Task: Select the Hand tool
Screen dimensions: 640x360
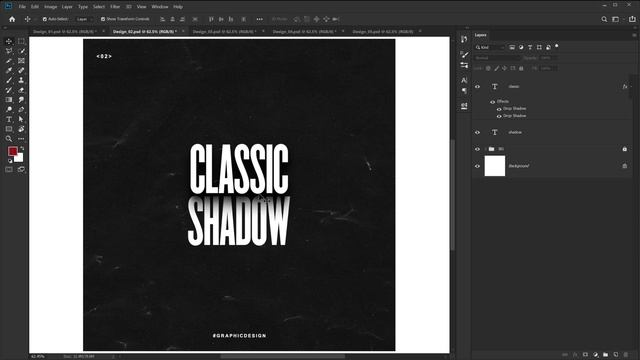Action: tap(21, 129)
